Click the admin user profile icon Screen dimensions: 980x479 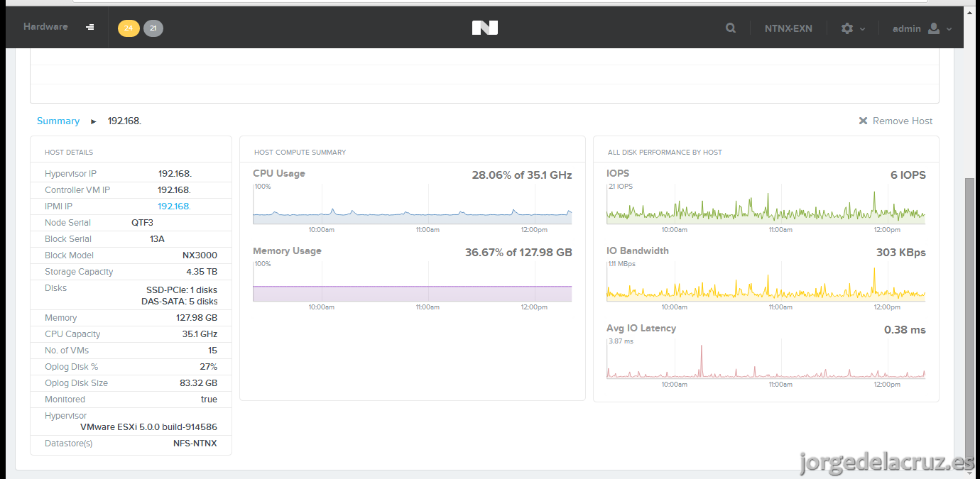click(934, 28)
